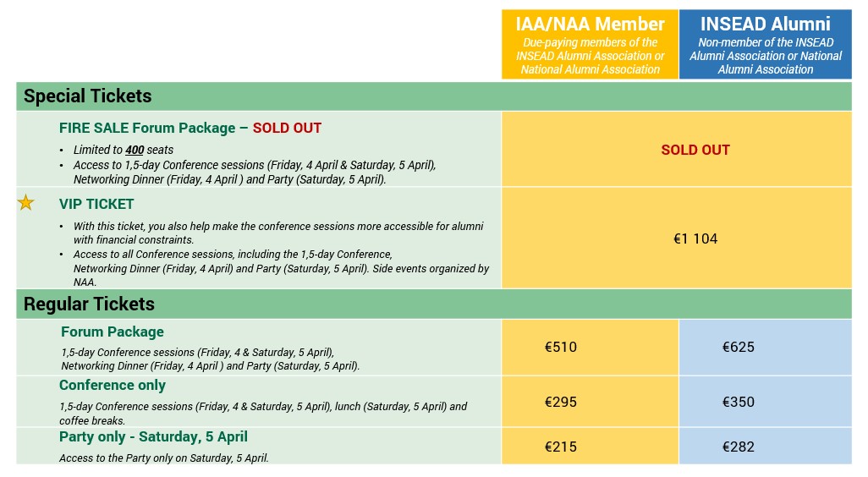
Task: Choose the €215 member Party only price
Action: (x=561, y=447)
